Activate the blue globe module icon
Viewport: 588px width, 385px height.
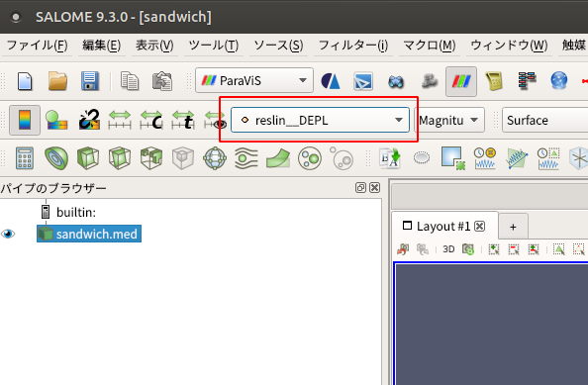[558, 81]
